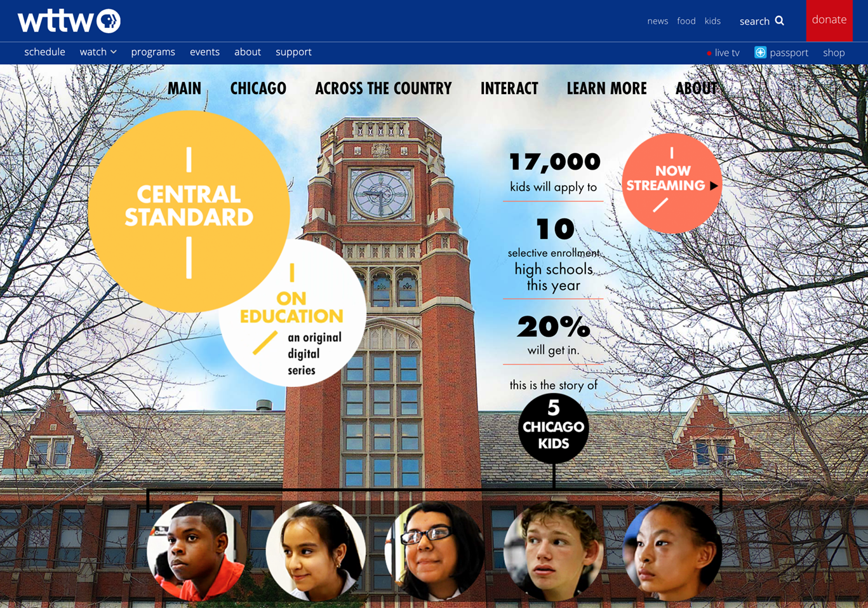Viewport: 868px width, 608px height.
Task: Click the 5 Chicago Kids black circle
Action: [x=554, y=428]
